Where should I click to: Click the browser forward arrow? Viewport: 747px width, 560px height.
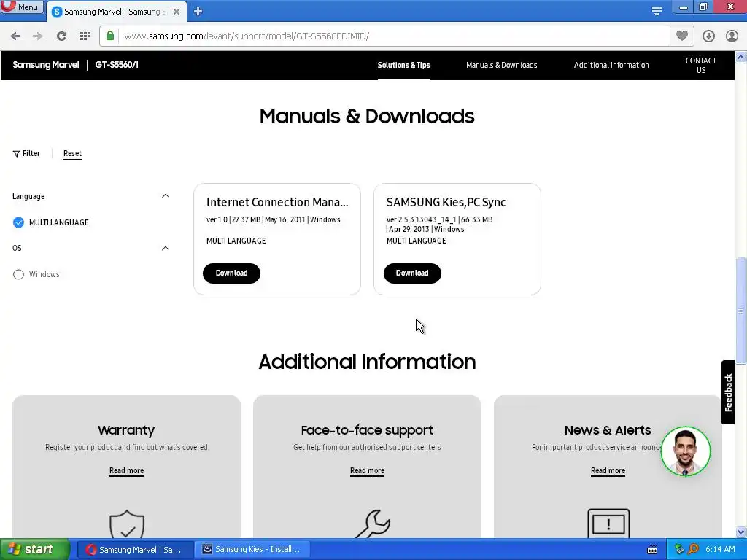tap(38, 36)
